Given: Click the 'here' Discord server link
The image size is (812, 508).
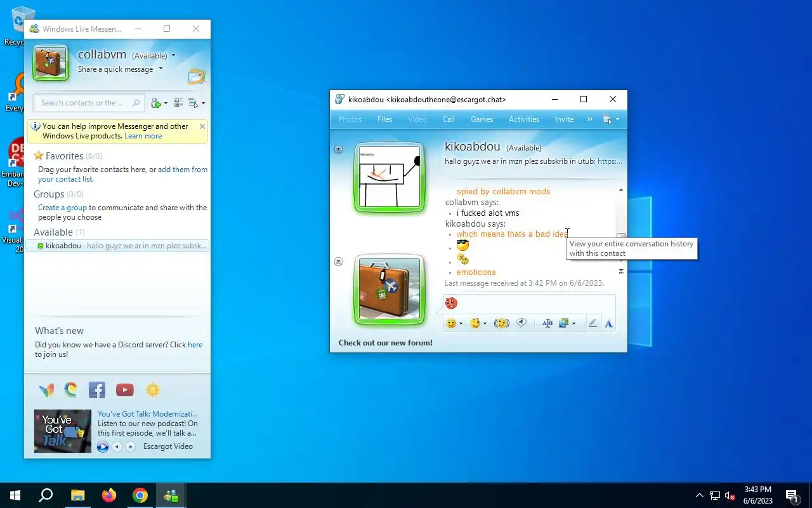Looking at the screenshot, I should coord(195,345).
